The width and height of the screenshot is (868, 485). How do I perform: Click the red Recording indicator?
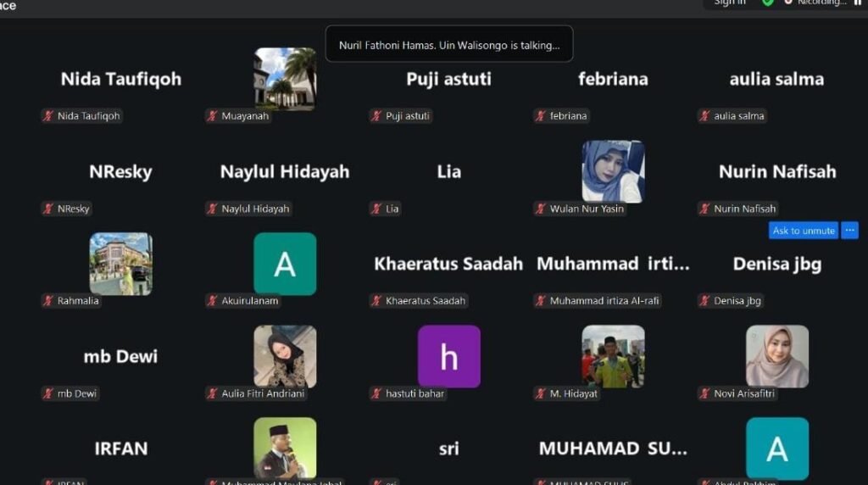coord(816,3)
